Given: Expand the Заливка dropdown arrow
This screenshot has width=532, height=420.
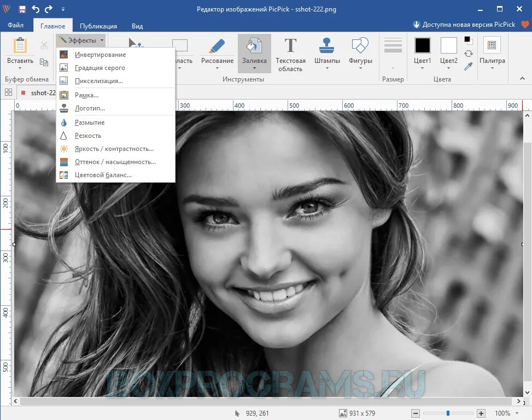Looking at the screenshot, I should click(254, 68).
